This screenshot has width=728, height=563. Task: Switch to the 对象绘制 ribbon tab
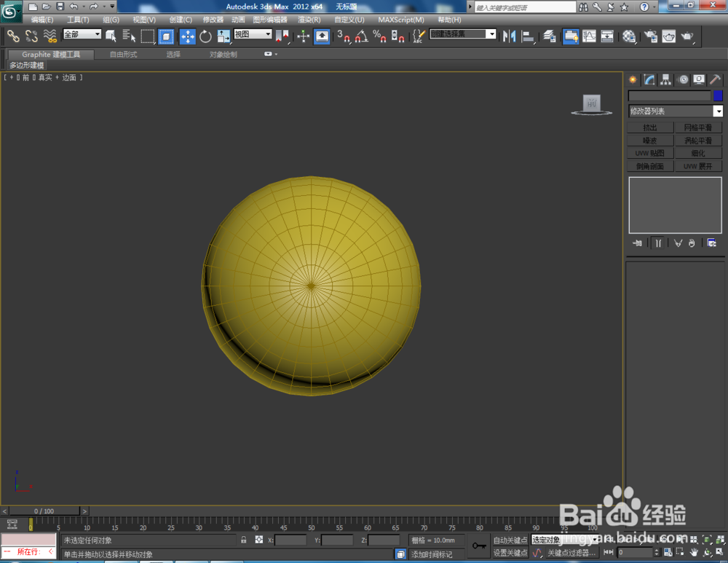223,55
